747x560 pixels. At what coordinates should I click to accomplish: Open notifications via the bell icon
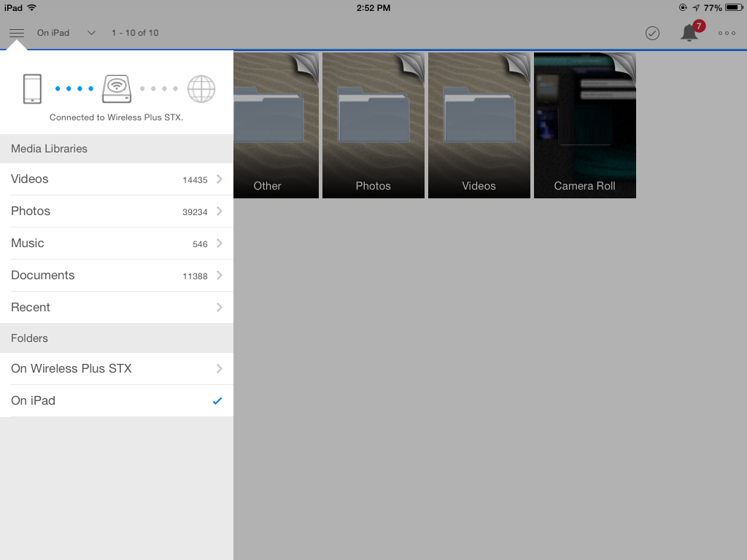[x=688, y=32]
